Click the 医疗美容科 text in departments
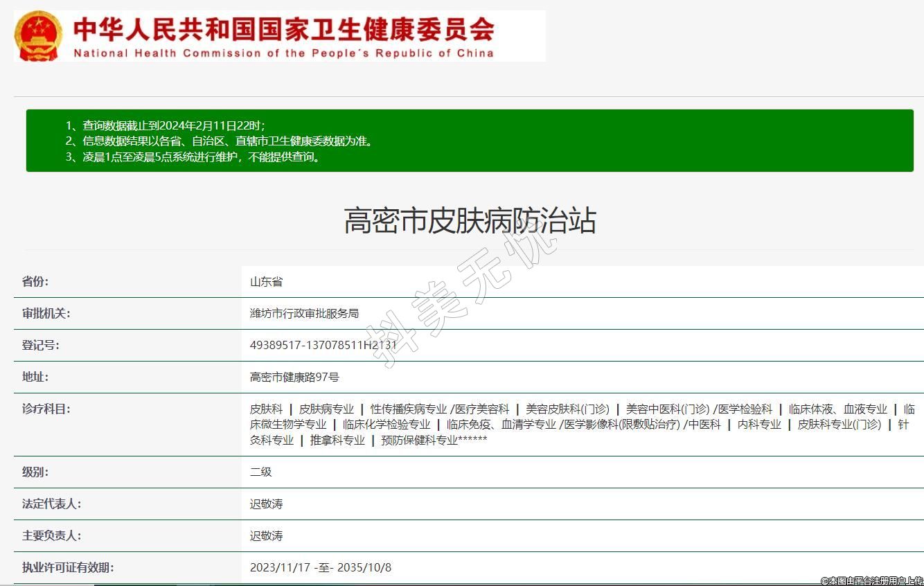 (x=482, y=409)
